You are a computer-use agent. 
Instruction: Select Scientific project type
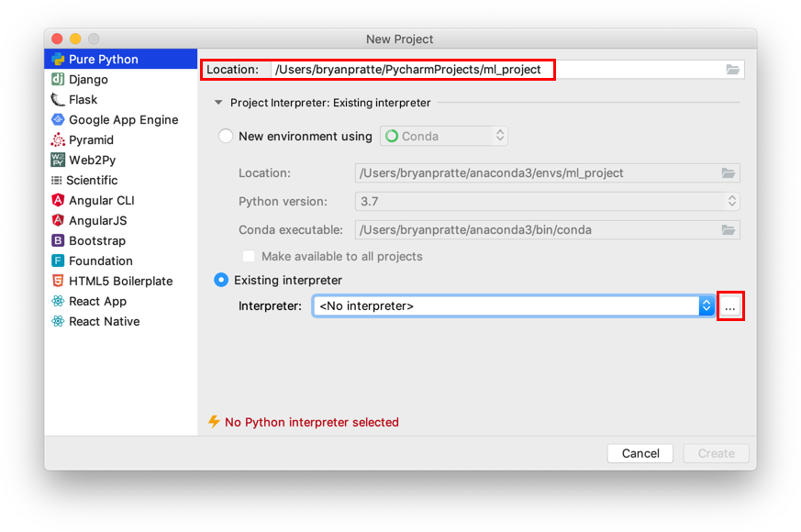coord(92,181)
